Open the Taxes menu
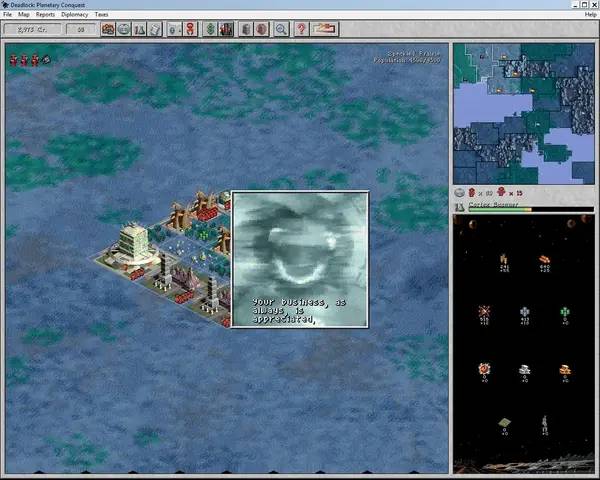Screen dimensions: 600x480 (101, 15)
